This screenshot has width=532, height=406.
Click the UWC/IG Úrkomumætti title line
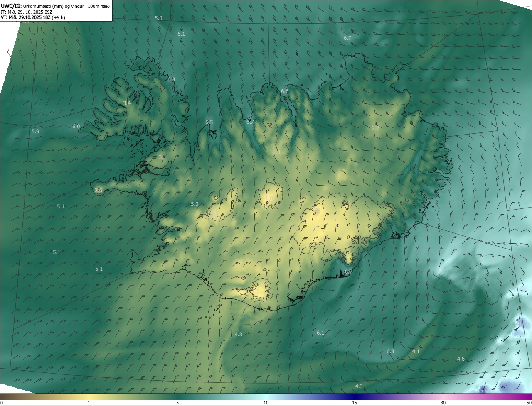[x=55, y=6]
